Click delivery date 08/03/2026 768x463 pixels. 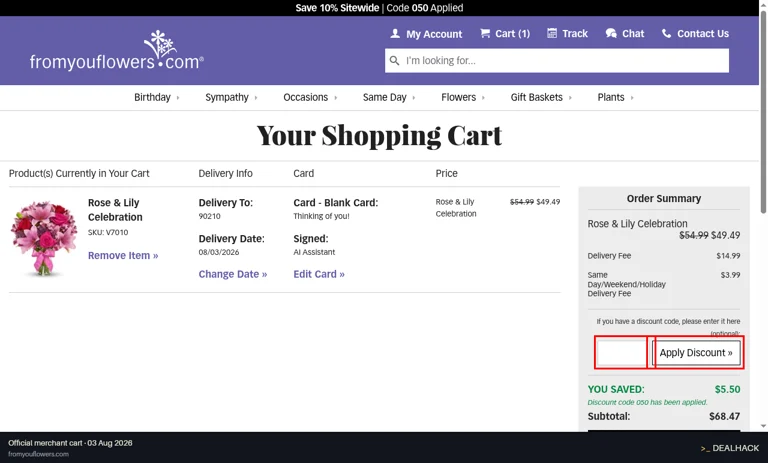(219, 252)
